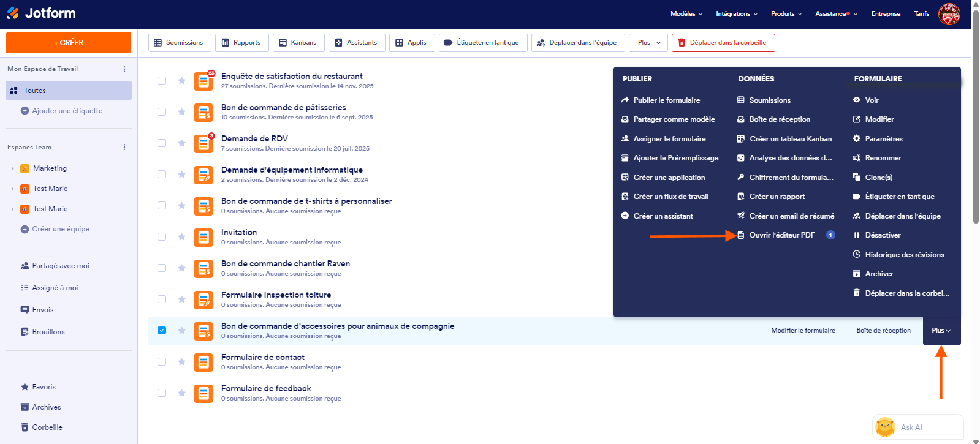Star the Invitation form as favorite
The height and width of the screenshot is (444, 980).
(x=181, y=237)
